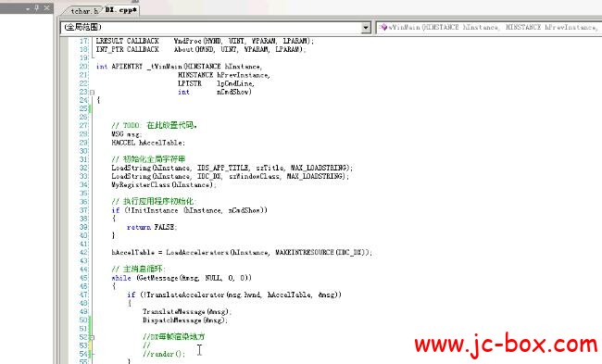Screen dimensions: 602x364
Task: Select the DX.cpp* editor tab
Action: (121, 10)
